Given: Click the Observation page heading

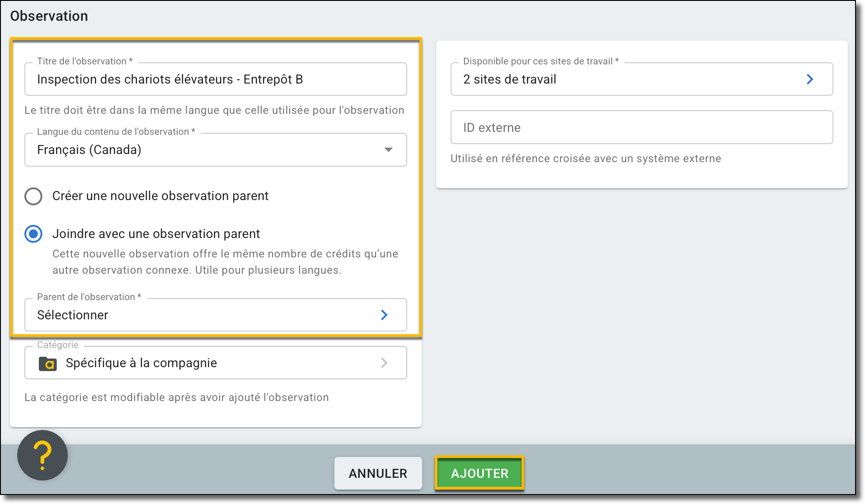Looking at the screenshot, I should point(49,16).
